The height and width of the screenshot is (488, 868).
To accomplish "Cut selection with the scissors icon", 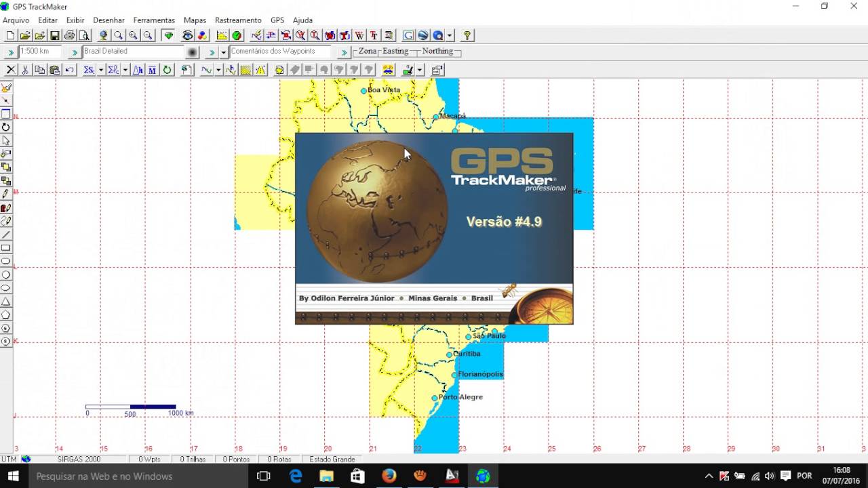I will (25, 70).
